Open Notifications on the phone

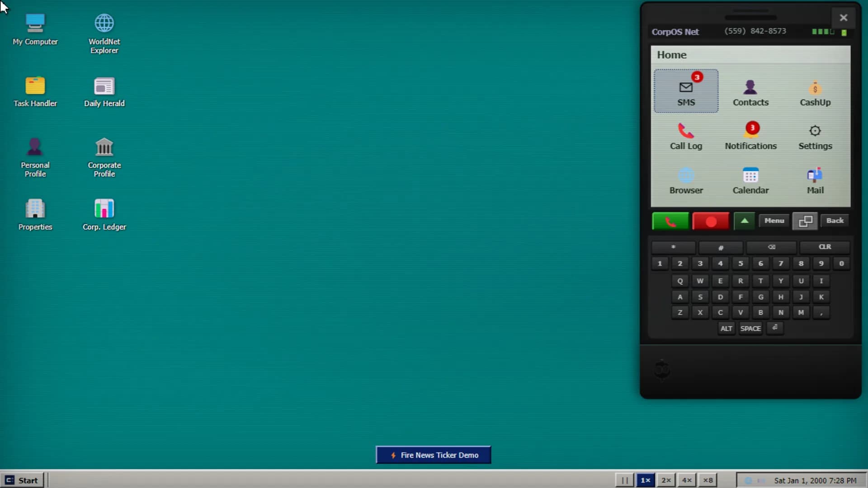click(750, 136)
